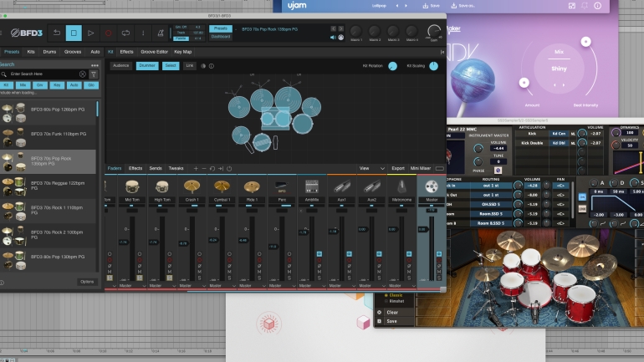The image size is (644, 362).
Task: Open Perc channel Master output dropdown
Action: (x=282, y=286)
